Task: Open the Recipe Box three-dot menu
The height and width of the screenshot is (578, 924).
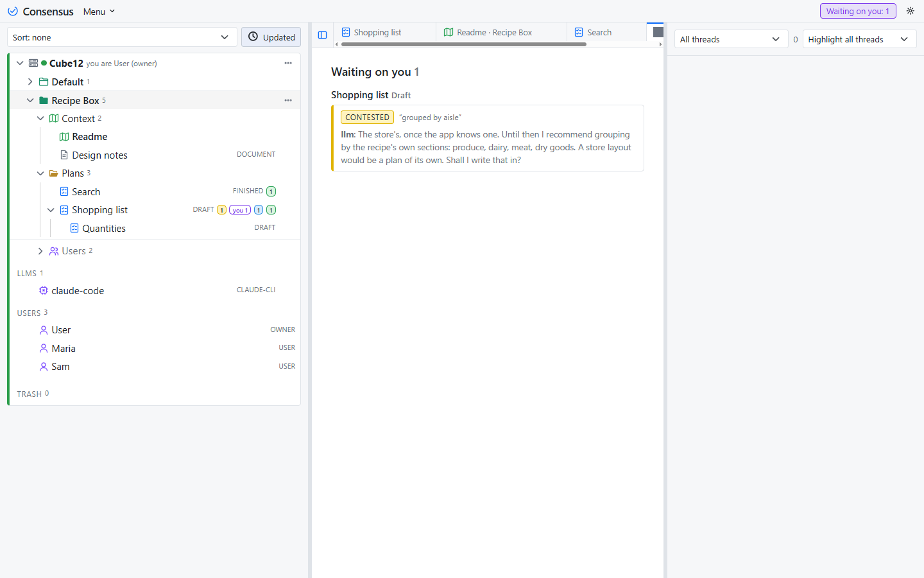Action: pos(288,100)
